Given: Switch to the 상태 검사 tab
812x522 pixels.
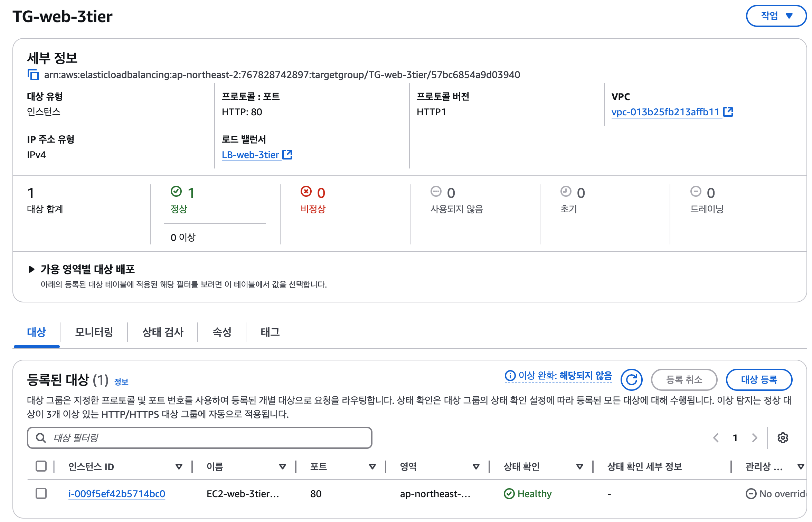Looking at the screenshot, I should click(x=163, y=332).
